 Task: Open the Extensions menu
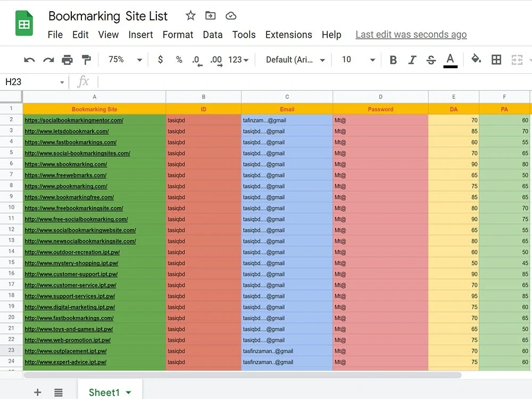pos(289,35)
